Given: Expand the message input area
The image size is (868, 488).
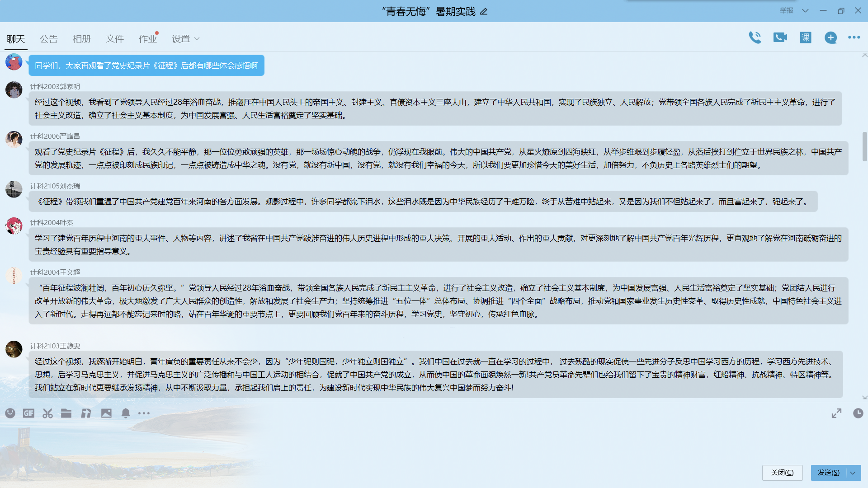Looking at the screenshot, I should tap(836, 413).
